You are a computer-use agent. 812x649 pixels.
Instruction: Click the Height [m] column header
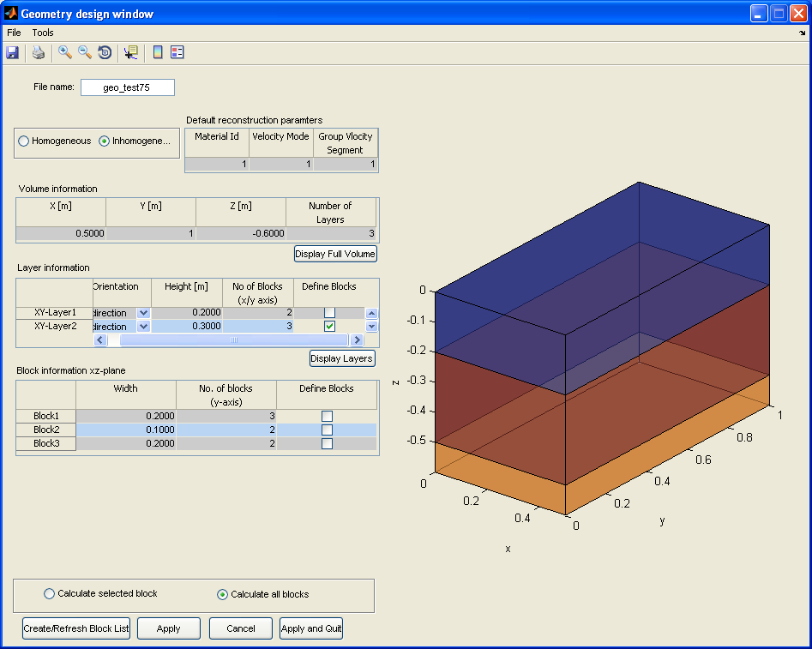(x=186, y=293)
